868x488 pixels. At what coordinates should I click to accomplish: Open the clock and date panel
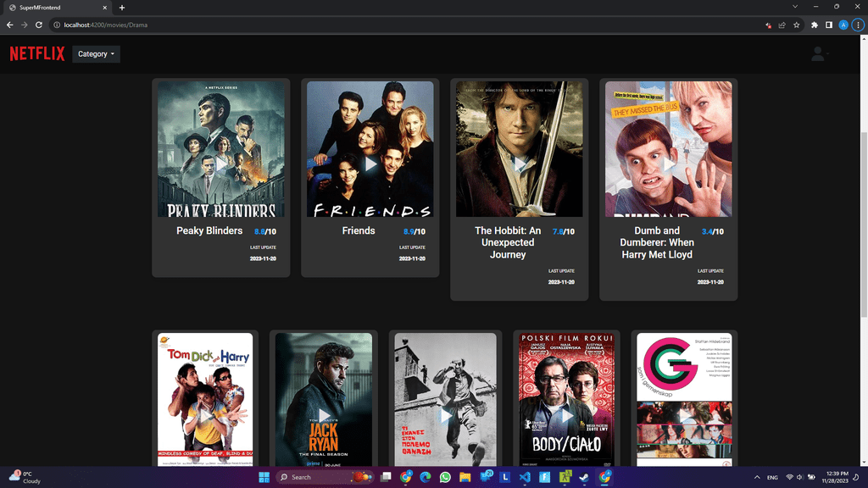pyautogui.click(x=837, y=477)
